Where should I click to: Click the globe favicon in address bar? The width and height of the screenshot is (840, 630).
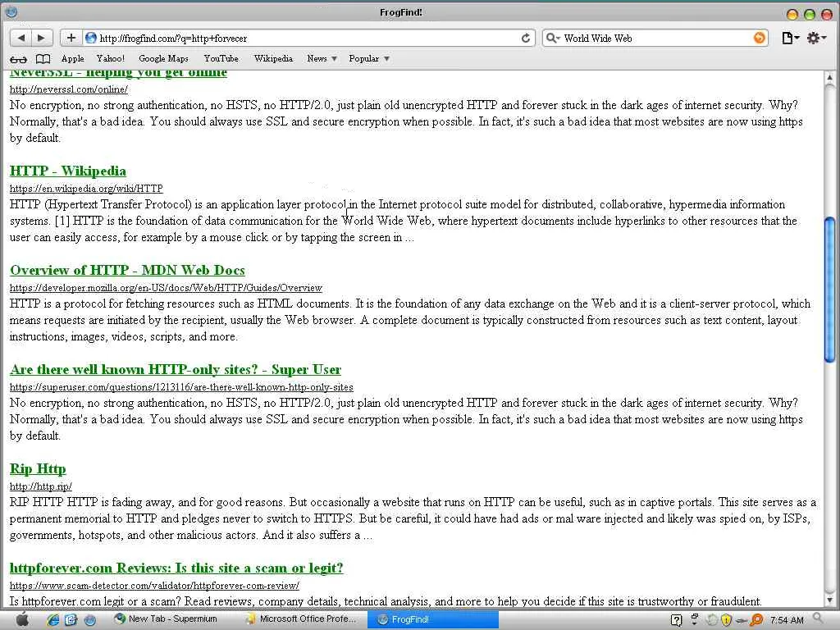(x=91, y=38)
